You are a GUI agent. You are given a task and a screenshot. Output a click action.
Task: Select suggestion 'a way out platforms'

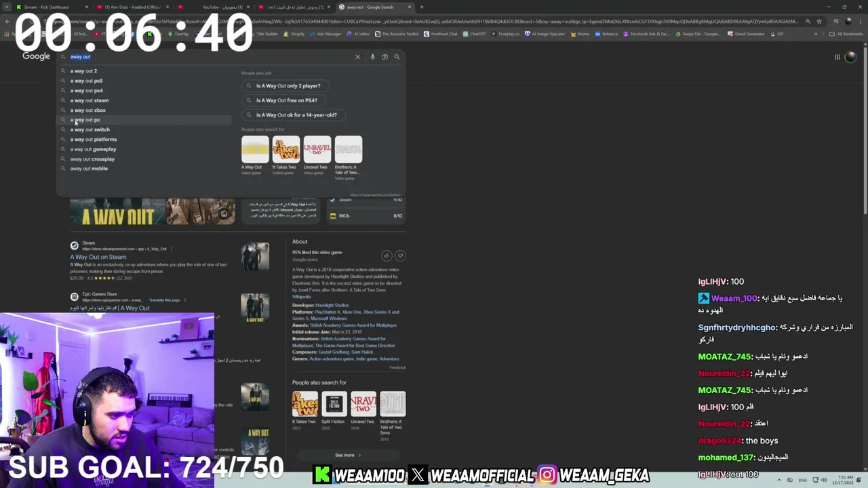[144, 139]
